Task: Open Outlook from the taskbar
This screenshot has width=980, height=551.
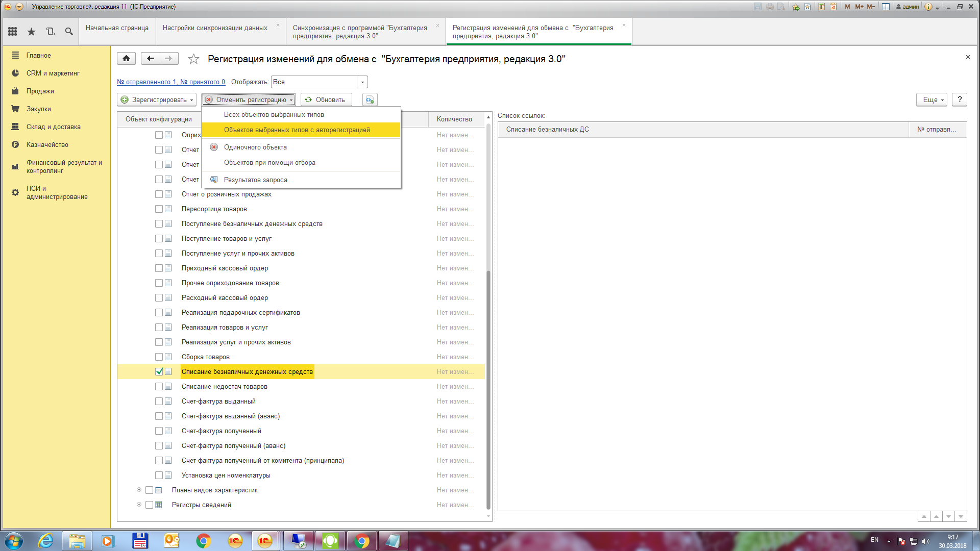Action: [171, 541]
